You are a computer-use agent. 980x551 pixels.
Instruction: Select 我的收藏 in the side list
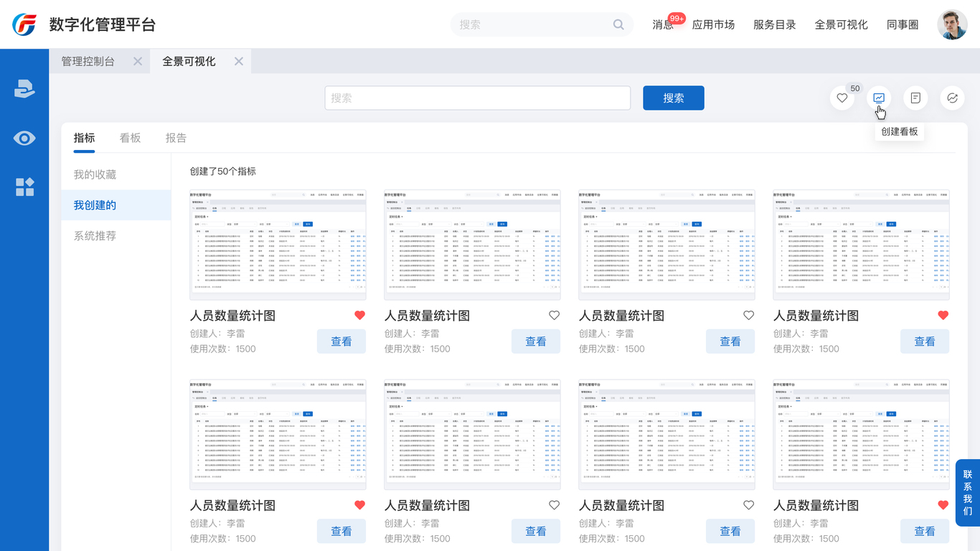coord(116,174)
